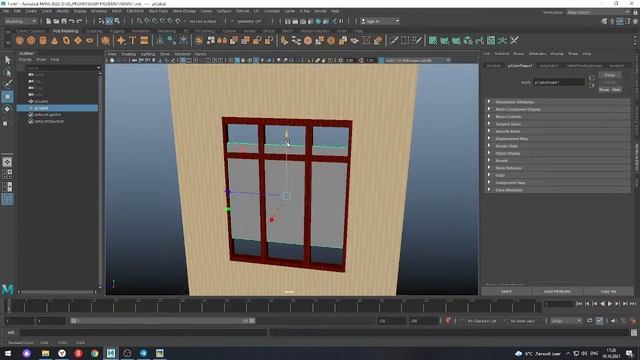Click the New Scene icon
The image size is (640, 360).
coord(49,21)
